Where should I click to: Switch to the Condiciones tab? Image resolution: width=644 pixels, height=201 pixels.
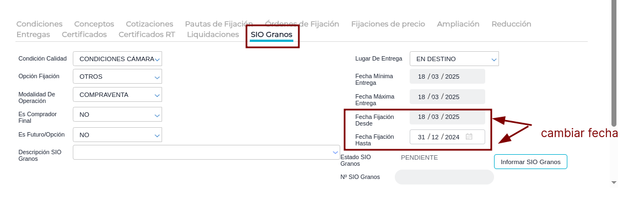pyautogui.click(x=40, y=24)
